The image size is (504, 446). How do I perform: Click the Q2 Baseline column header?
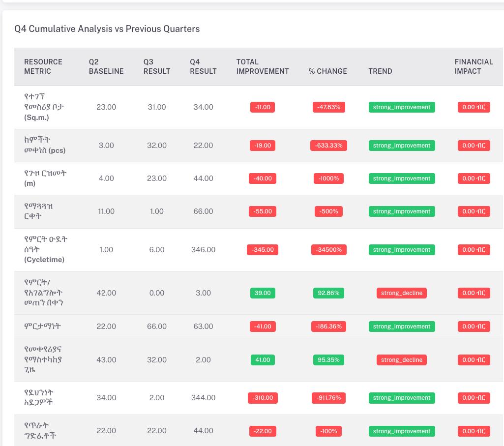(x=106, y=66)
